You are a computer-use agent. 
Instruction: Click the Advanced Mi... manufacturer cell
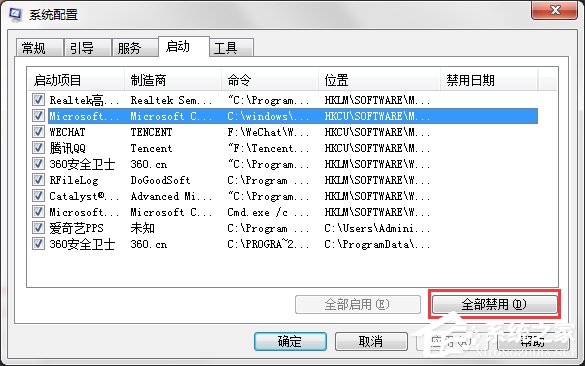click(171, 196)
